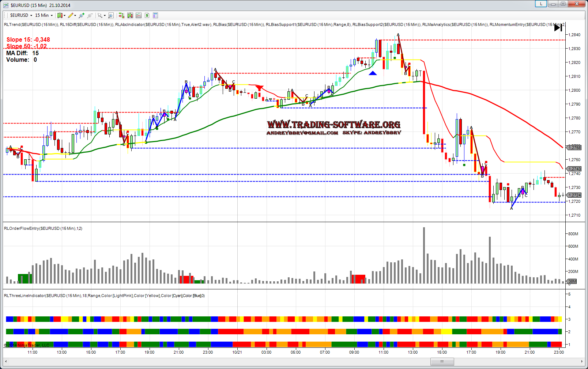This screenshot has height=369, width=588.
Task: Expand the $EURUSD instrument selector
Action: [21, 15]
